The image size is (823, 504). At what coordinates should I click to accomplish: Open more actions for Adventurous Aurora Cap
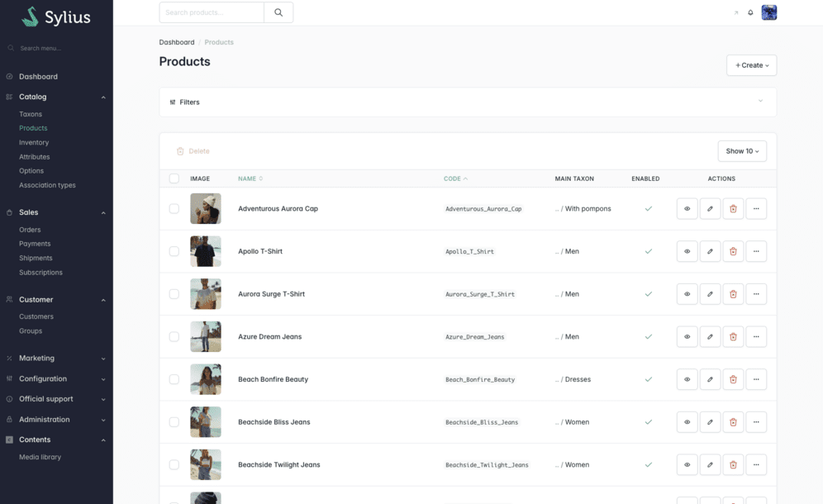(756, 208)
